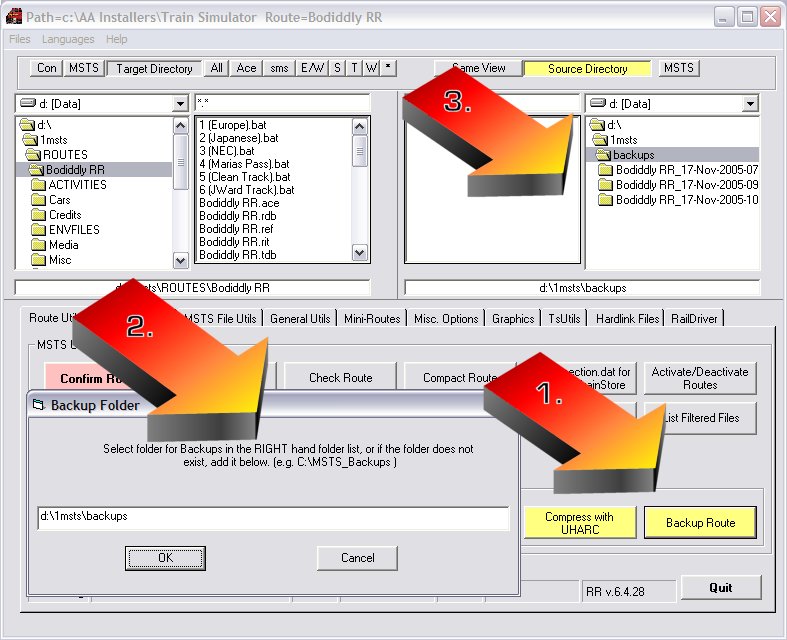Switch to TsUtils tab

pyautogui.click(x=564, y=319)
